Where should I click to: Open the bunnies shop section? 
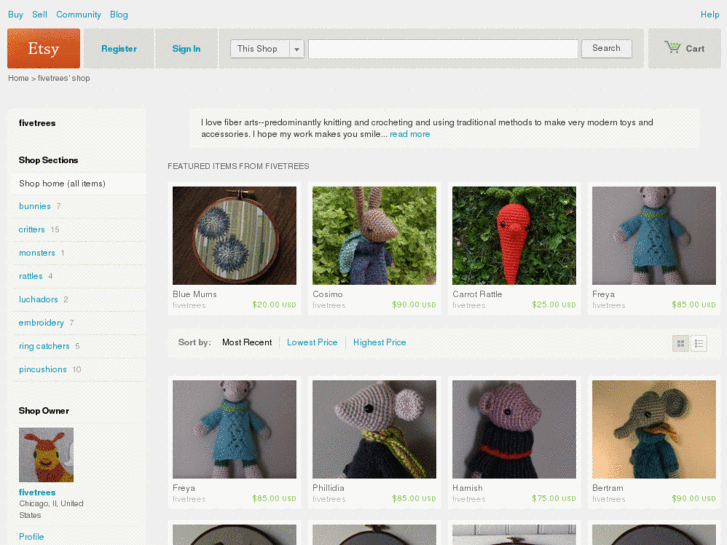(x=35, y=206)
